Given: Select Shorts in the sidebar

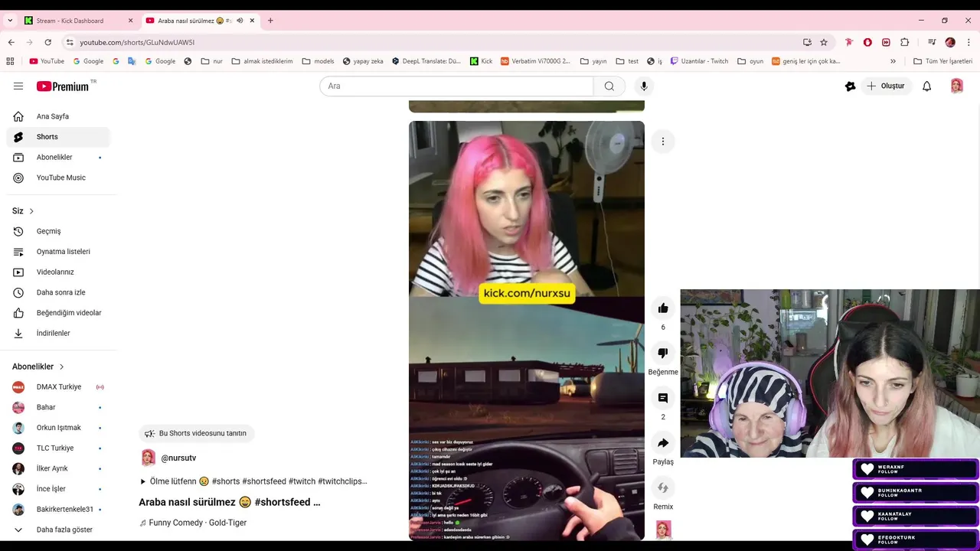Looking at the screenshot, I should [x=58, y=137].
